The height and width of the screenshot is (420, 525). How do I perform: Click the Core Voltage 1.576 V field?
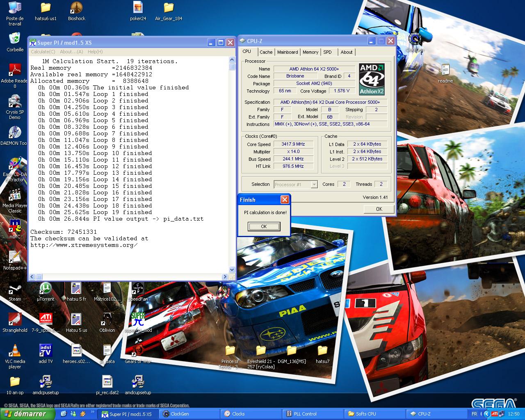(x=342, y=91)
